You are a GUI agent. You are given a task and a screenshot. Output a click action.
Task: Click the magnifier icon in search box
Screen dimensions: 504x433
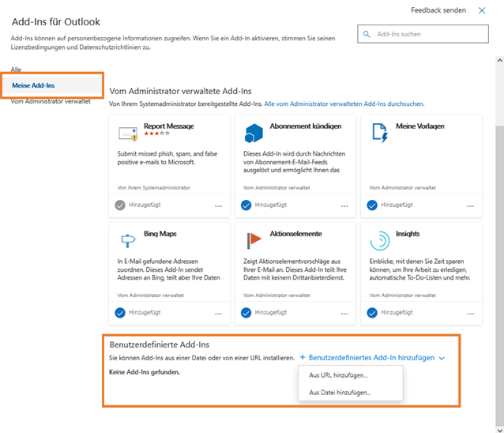pos(367,35)
